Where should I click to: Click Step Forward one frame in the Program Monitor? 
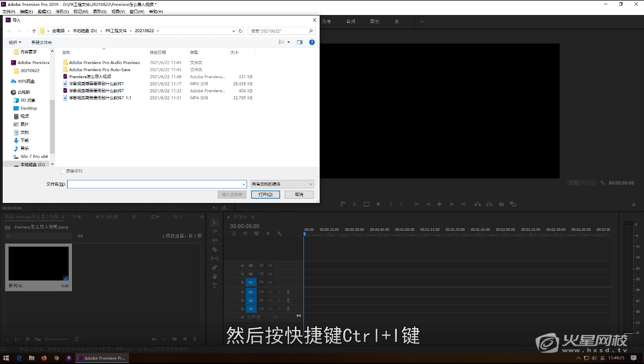click(x=451, y=205)
